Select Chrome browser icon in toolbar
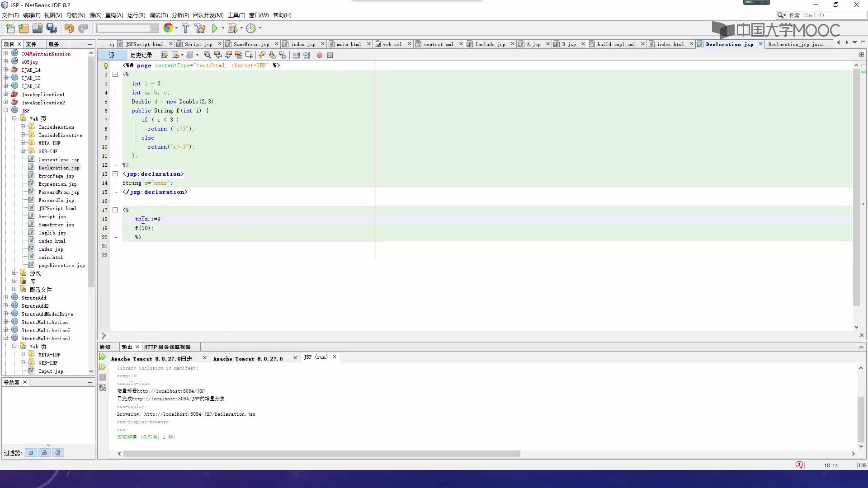868x488 pixels. (168, 28)
